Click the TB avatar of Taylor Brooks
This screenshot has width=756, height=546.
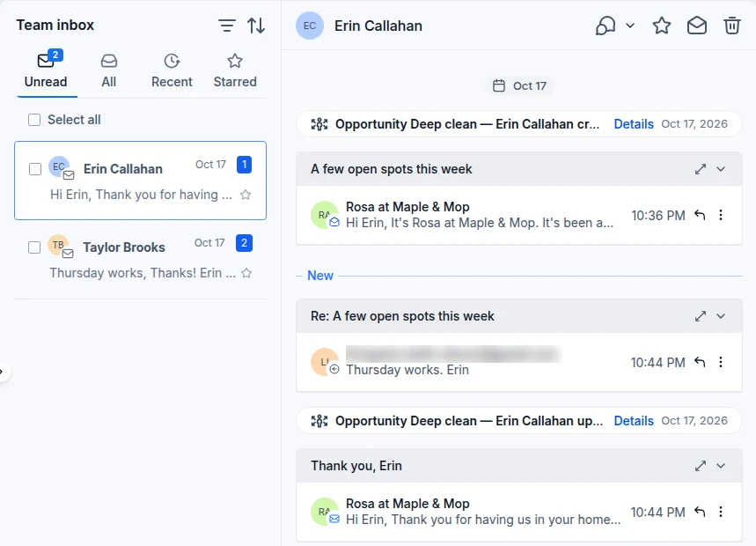(58, 245)
